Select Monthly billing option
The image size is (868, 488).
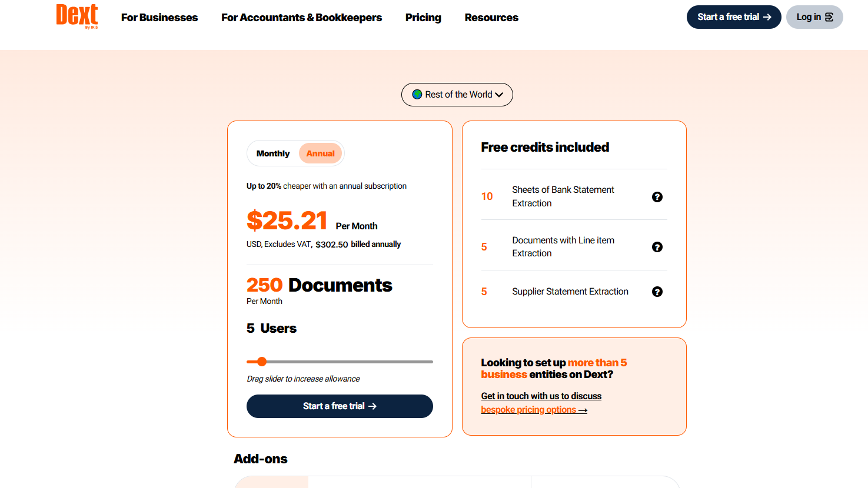click(x=273, y=153)
